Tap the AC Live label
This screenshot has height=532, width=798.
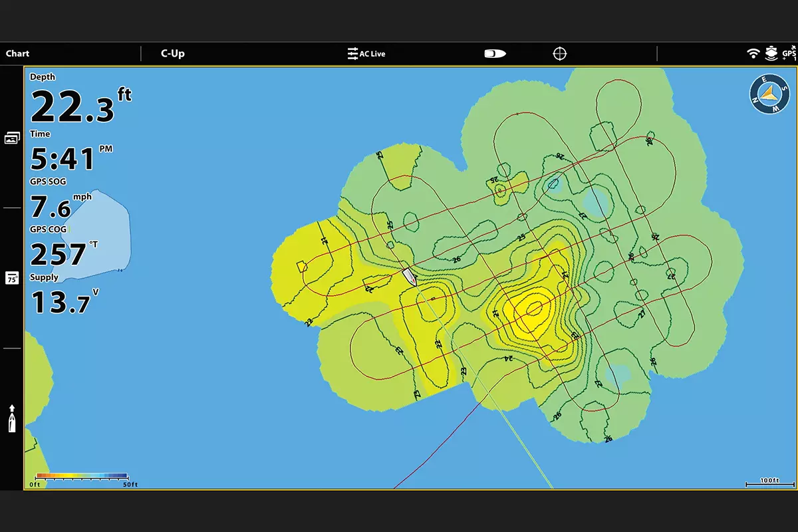tap(372, 54)
